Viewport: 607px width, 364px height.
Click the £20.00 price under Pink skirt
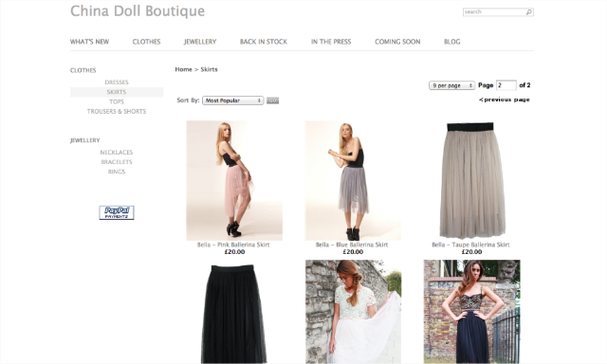point(234,252)
